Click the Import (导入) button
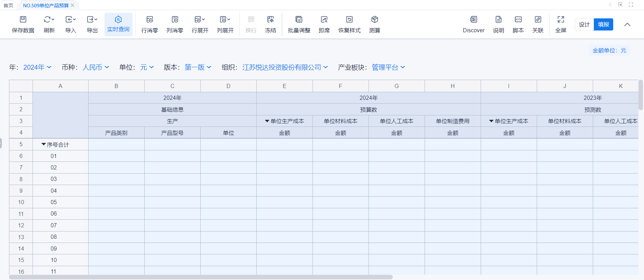Image resolution: width=644 pixels, height=280 pixels. [71, 20]
